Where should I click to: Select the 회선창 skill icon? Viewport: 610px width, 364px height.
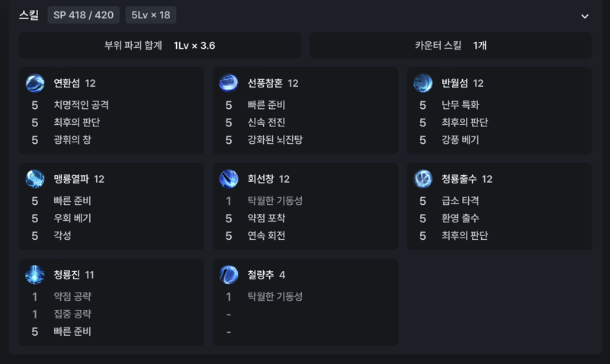tap(229, 179)
